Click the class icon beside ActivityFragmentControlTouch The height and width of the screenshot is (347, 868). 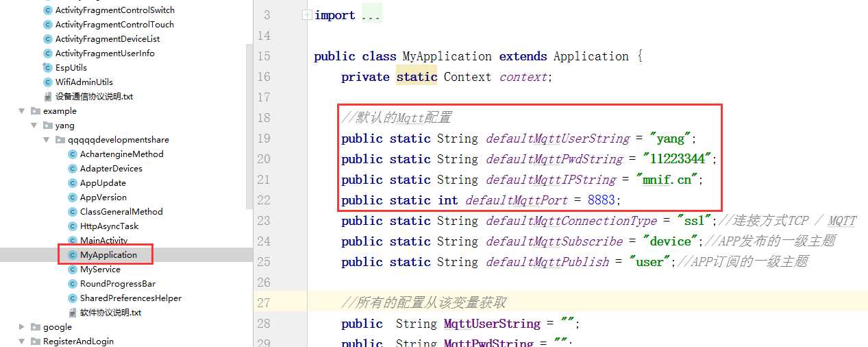(x=48, y=25)
